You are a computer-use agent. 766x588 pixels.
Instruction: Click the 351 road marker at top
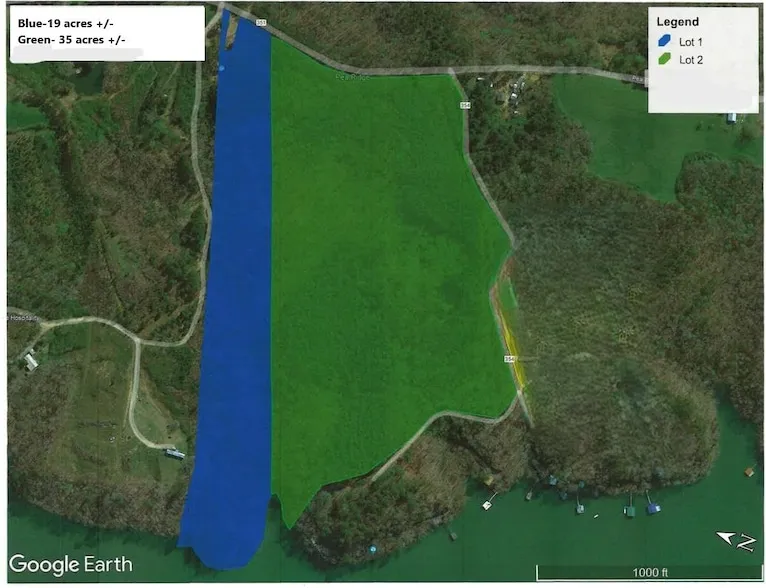(261, 22)
